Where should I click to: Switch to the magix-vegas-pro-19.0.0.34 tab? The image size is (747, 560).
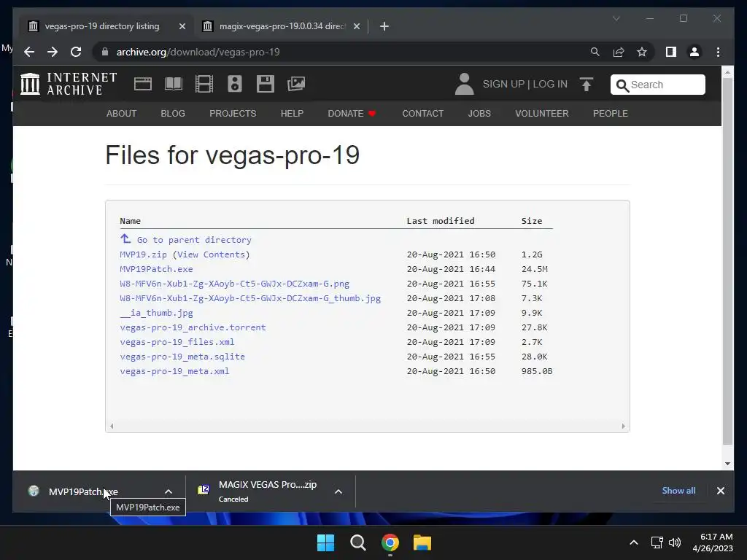coord(282,26)
